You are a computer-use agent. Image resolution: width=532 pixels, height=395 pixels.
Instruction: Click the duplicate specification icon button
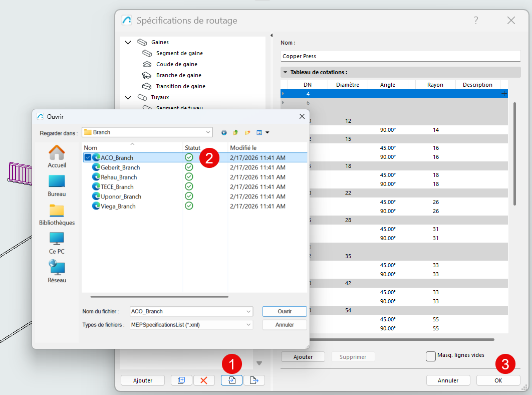[181, 380]
